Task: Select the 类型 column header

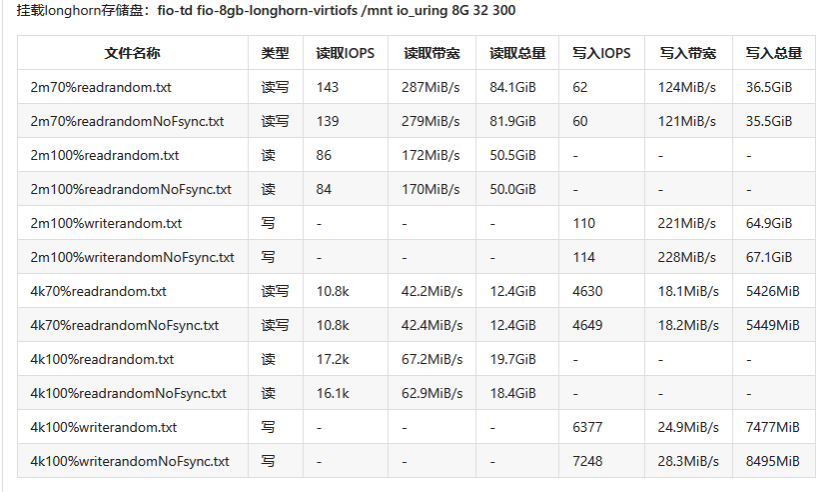Action: point(275,53)
